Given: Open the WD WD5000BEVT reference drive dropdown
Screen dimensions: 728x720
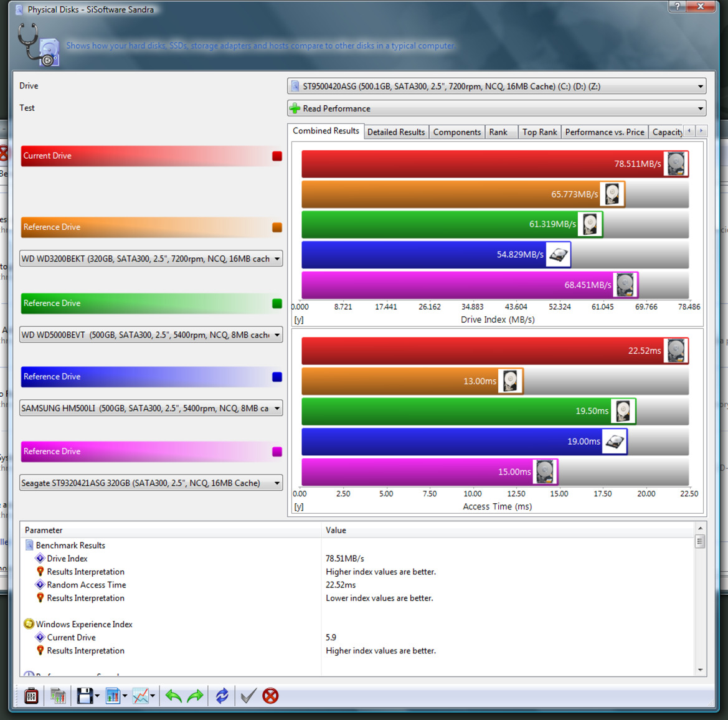Looking at the screenshot, I should click(x=151, y=334).
